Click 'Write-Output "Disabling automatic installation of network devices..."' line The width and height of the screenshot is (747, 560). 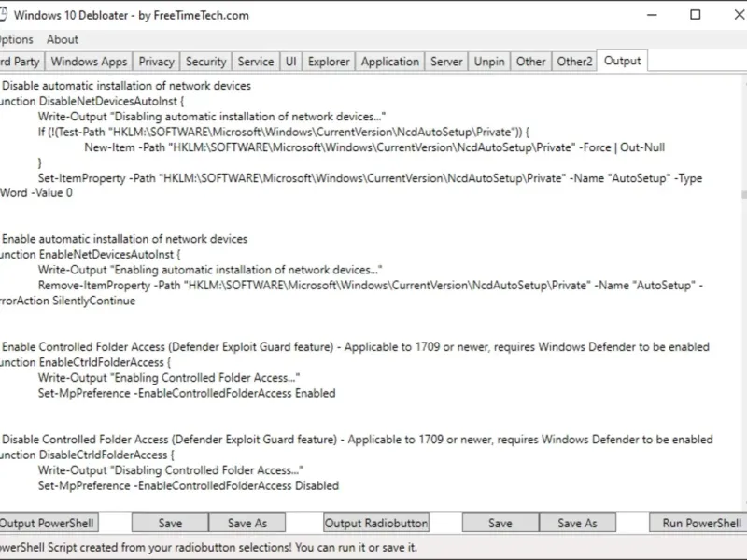pyautogui.click(x=212, y=117)
